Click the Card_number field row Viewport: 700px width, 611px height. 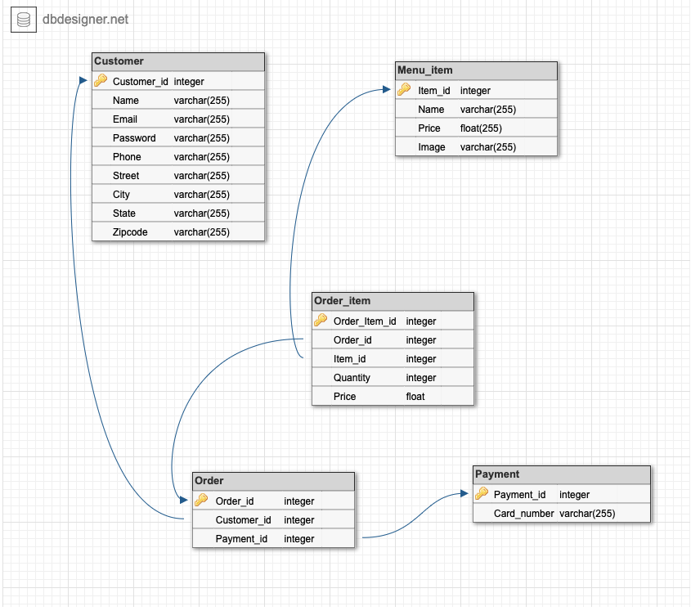point(562,513)
